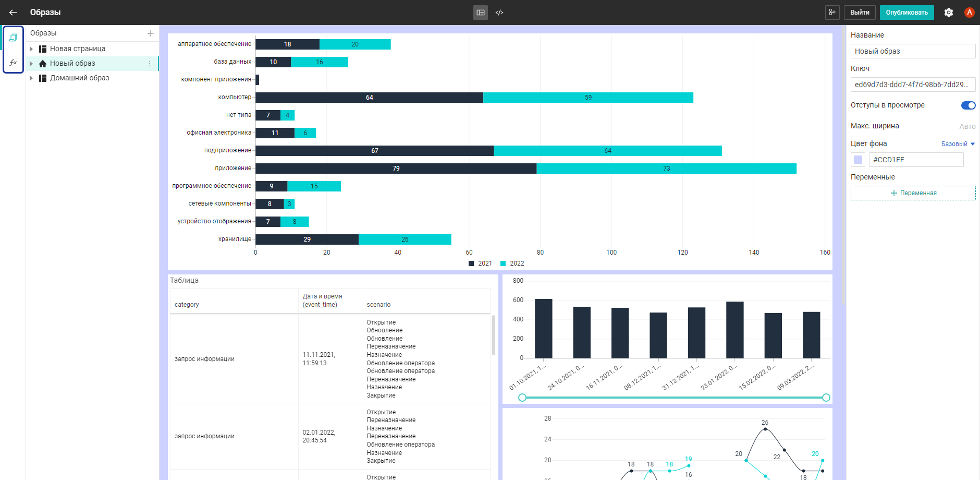Expand Новая страница tree node

click(x=31, y=49)
